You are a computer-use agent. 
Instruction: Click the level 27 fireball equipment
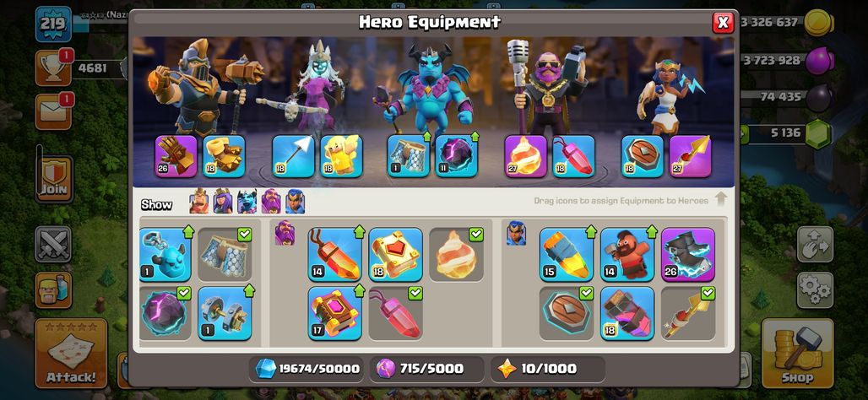point(525,157)
